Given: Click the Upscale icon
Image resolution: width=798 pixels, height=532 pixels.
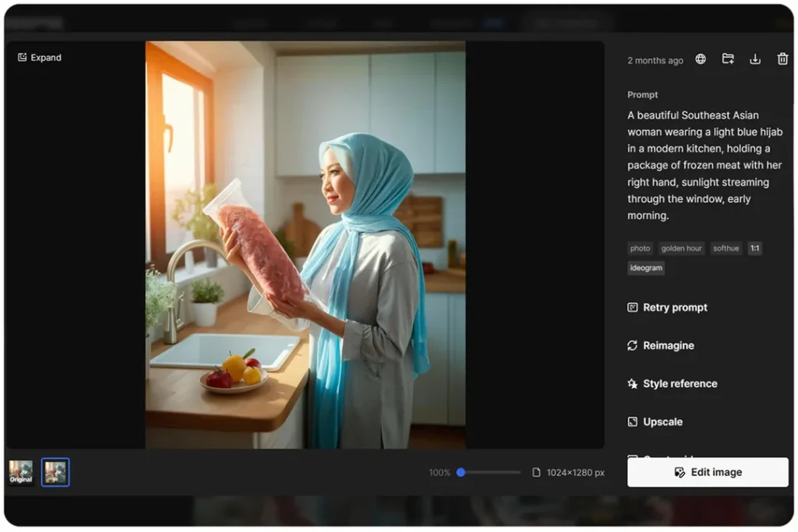Looking at the screenshot, I should [x=632, y=421].
